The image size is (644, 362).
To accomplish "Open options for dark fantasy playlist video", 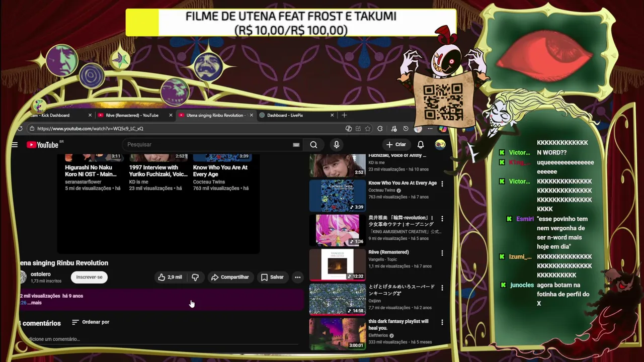I will pos(442,322).
